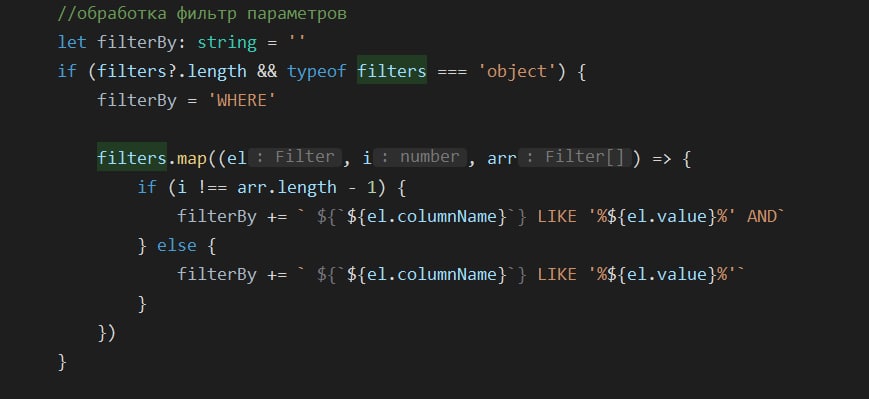
Task: Click the '!==' operator
Action: (x=212, y=187)
